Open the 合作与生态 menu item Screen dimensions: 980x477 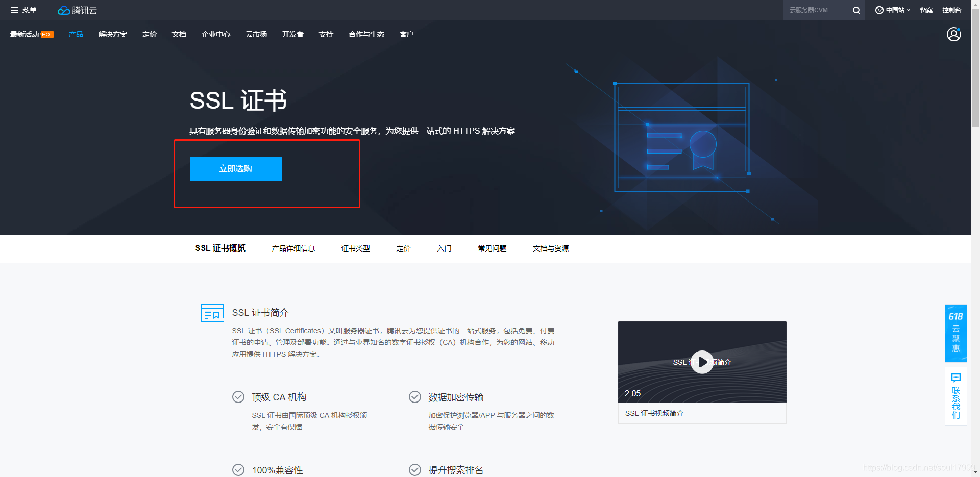click(366, 34)
